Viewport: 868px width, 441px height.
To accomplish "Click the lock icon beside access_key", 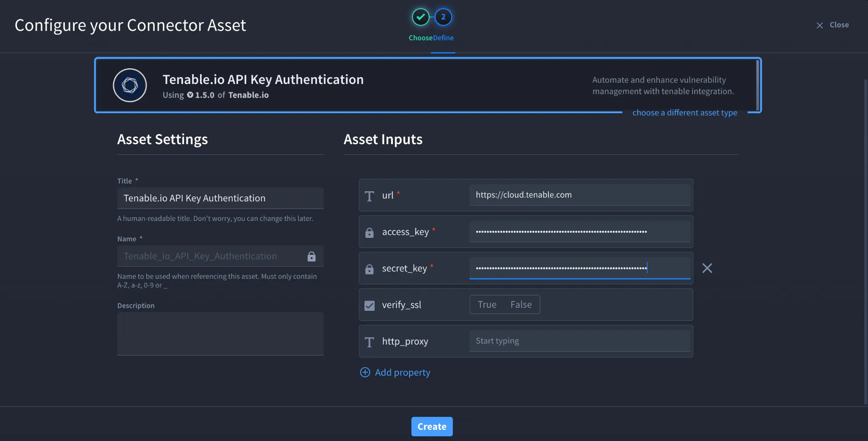I will (x=369, y=232).
